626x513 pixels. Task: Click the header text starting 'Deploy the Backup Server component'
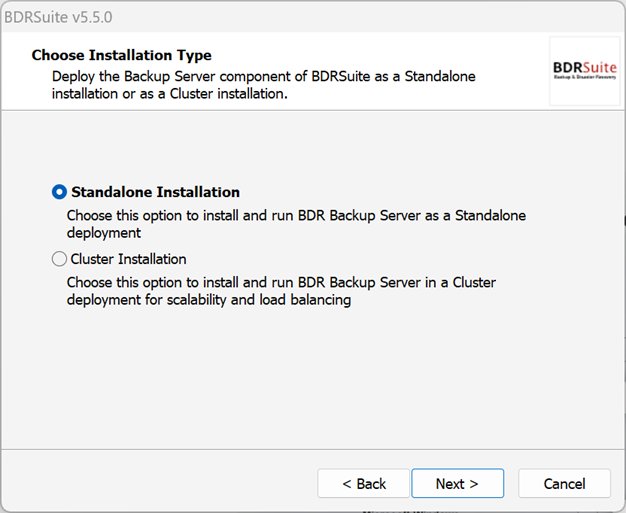263,85
